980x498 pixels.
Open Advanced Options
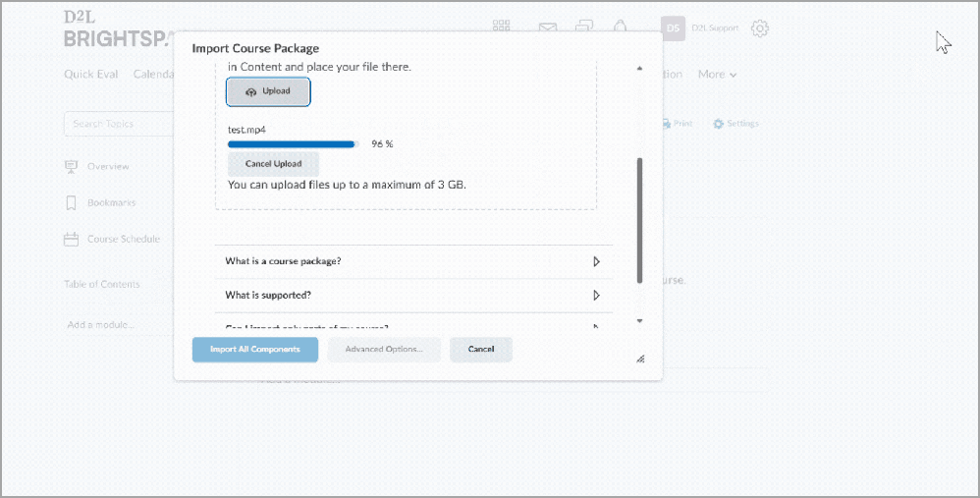click(x=384, y=350)
